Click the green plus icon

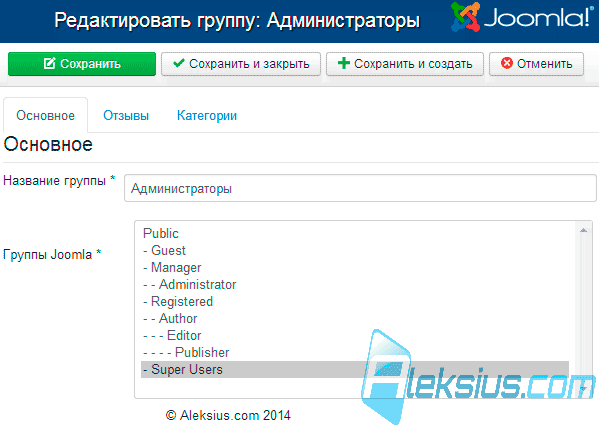(x=344, y=63)
